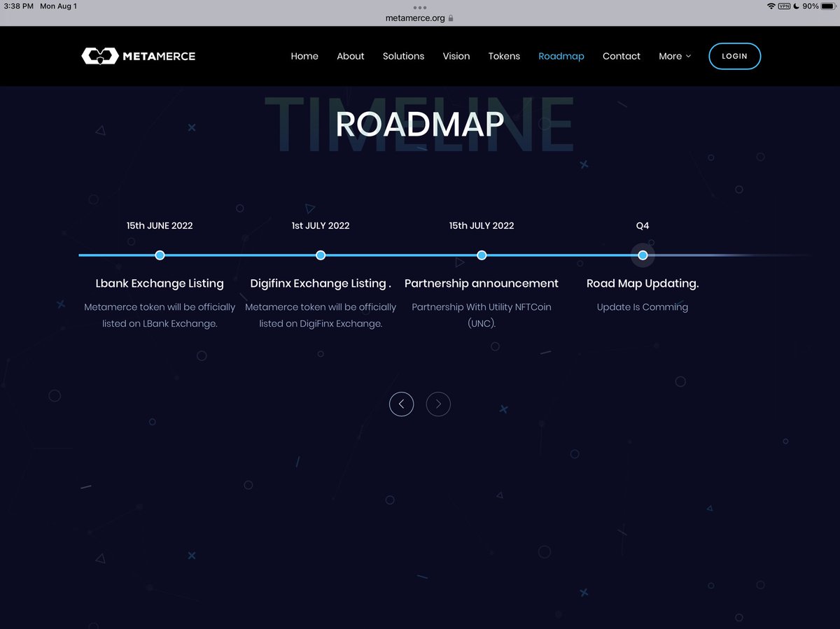Click the LOGIN button

coord(734,56)
